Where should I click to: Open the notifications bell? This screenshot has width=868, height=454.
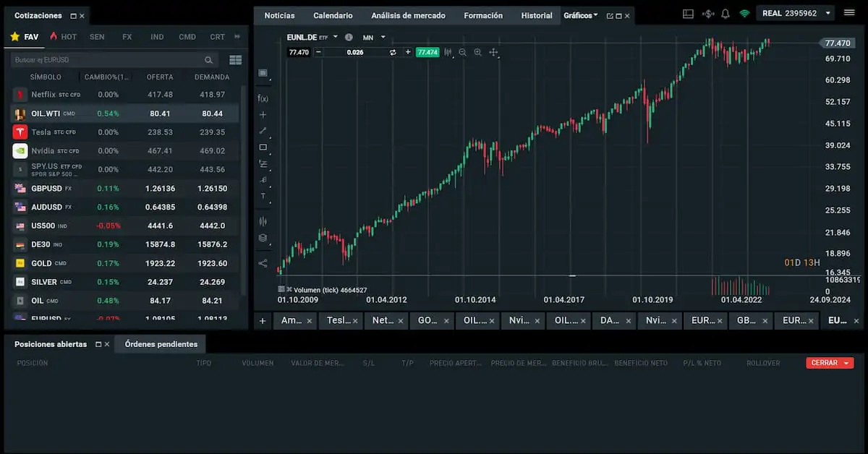click(x=725, y=14)
